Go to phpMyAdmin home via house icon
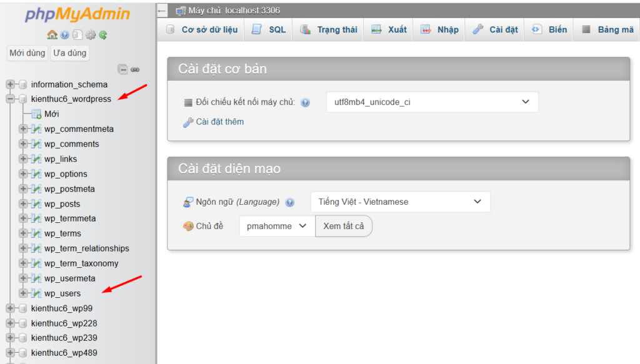 coord(52,34)
